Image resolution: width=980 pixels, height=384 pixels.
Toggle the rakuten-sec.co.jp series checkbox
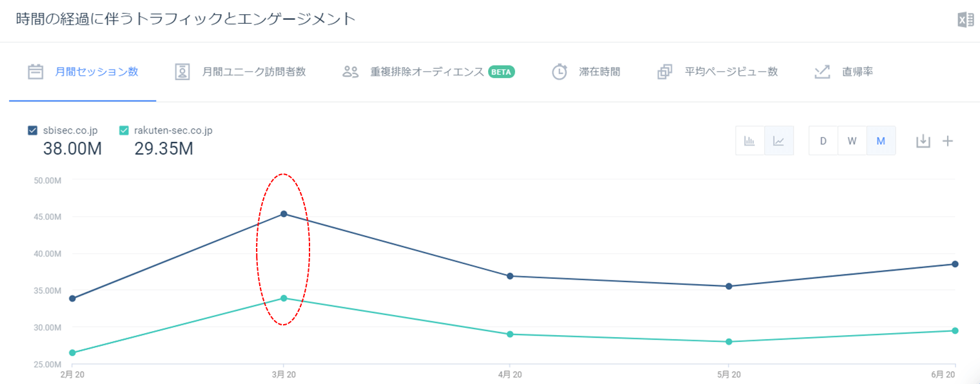coord(124,131)
